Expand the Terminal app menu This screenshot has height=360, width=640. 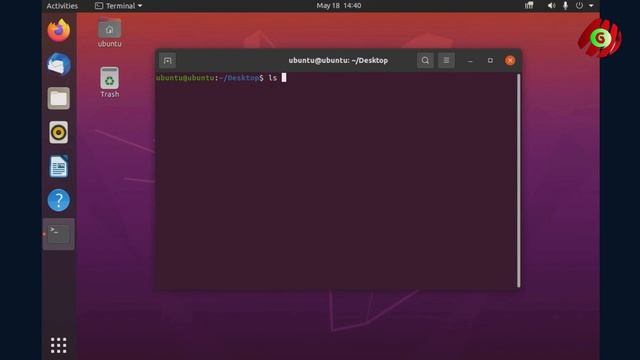coord(119,6)
